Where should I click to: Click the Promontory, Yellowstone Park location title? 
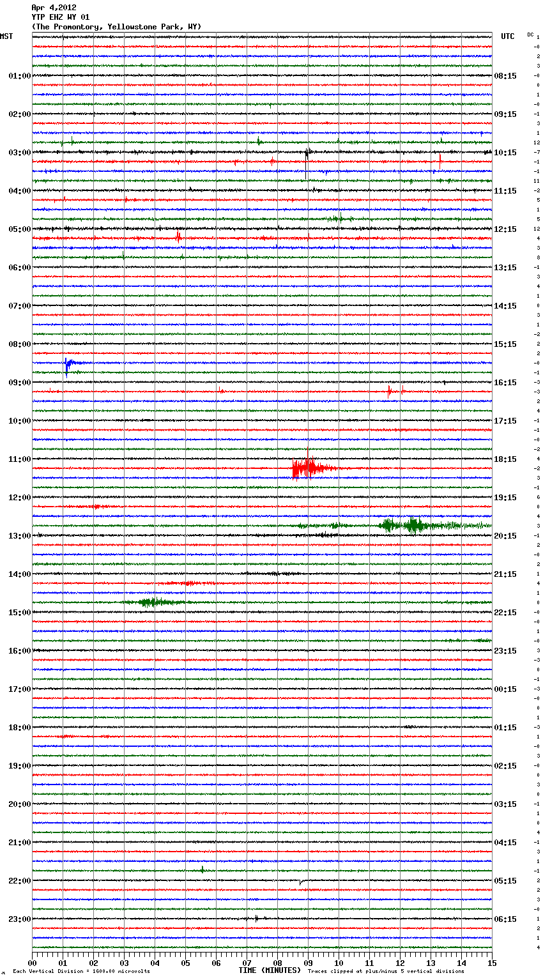pyautogui.click(x=116, y=27)
